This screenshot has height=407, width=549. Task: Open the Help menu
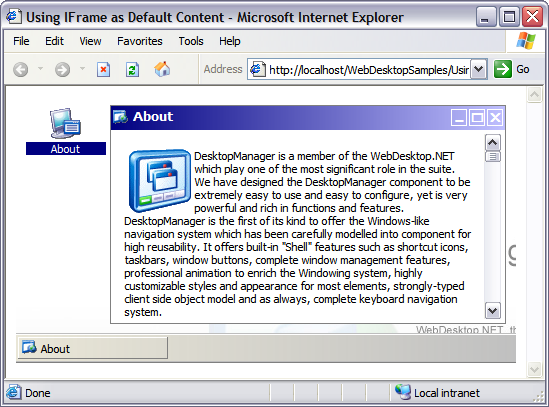click(x=230, y=41)
